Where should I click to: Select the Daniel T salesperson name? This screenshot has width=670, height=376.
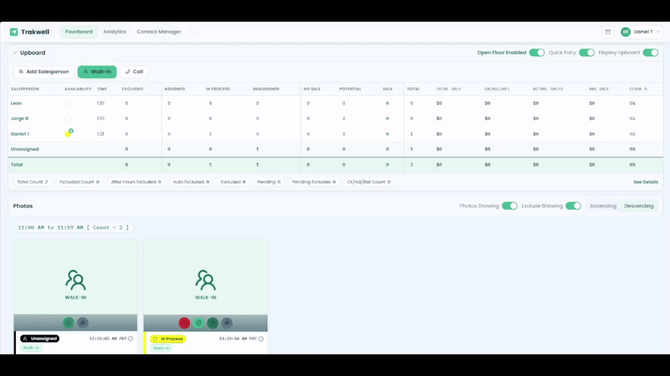(x=20, y=134)
